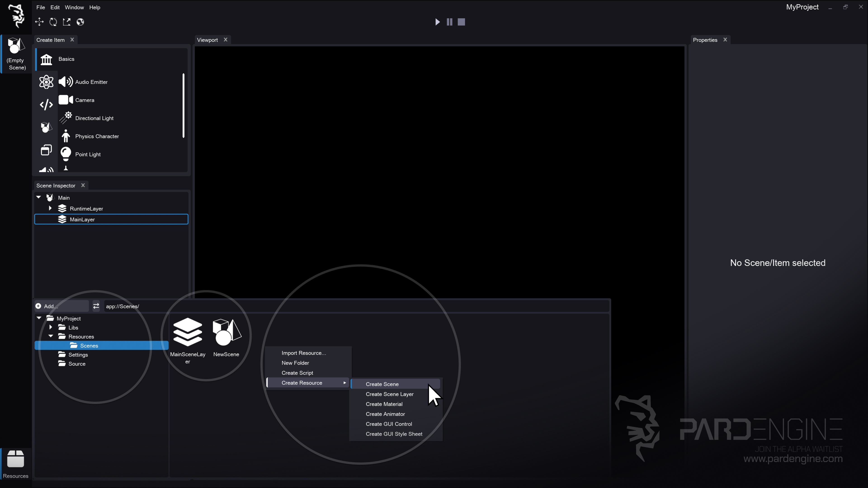Select the Scenes folder
Viewport: 868px width, 488px height.
click(x=101, y=345)
